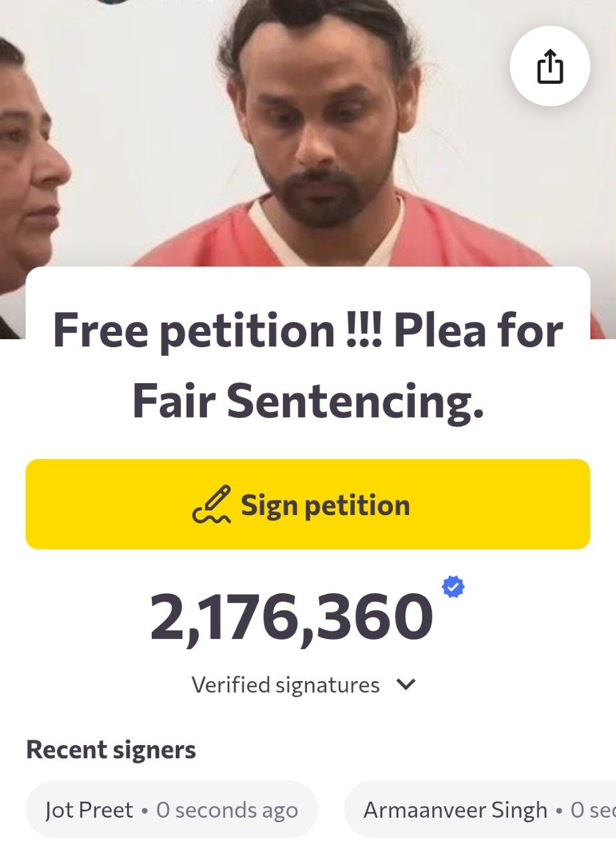Click the white background of petition photo
616x853 pixels.
pos(133,100)
